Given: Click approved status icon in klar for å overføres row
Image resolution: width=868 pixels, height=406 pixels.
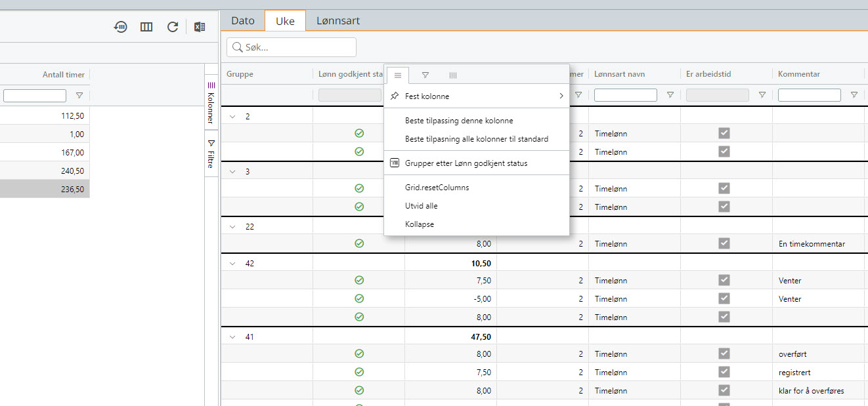Looking at the screenshot, I should pos(359,390).
